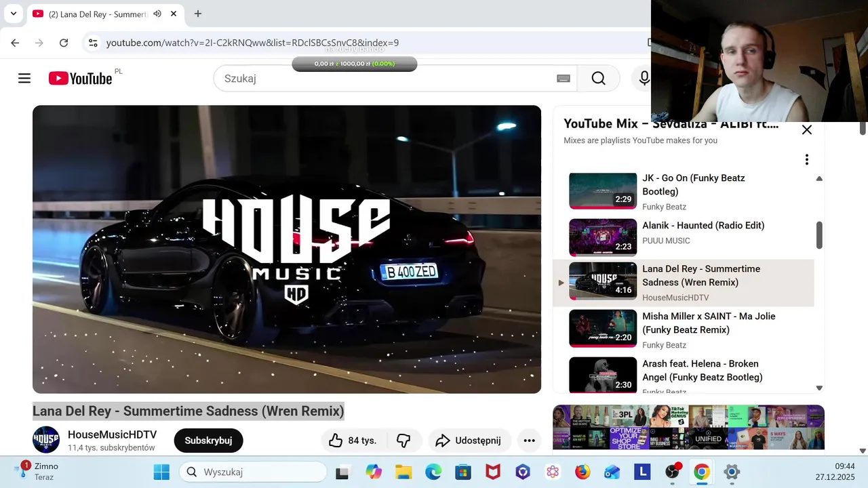The height and width of the screenshot is (488, 868).
Task: Open Microsoft Edge from the taskbar
Action: [x=433, y=472]
